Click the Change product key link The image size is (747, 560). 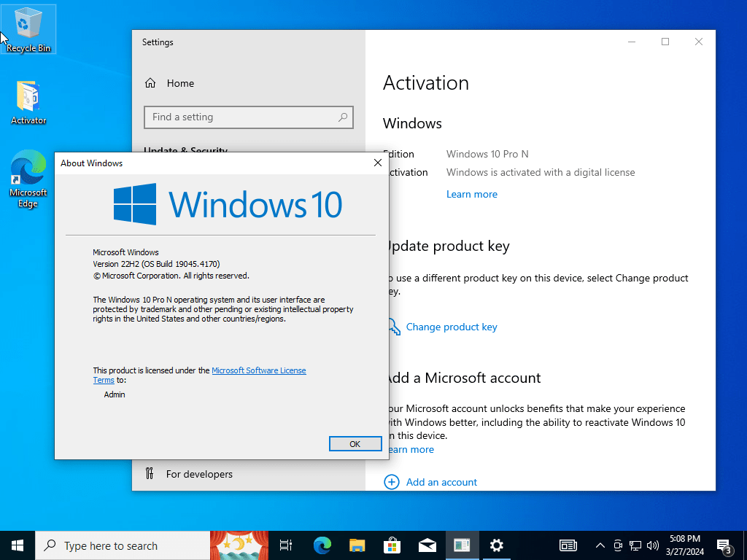(451, 327)
